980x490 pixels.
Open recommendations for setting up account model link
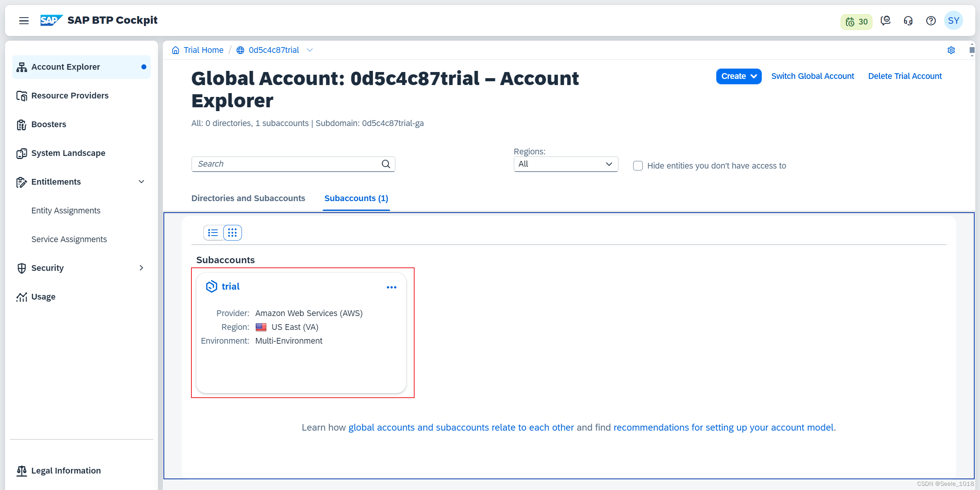click(x=724, y=428)
